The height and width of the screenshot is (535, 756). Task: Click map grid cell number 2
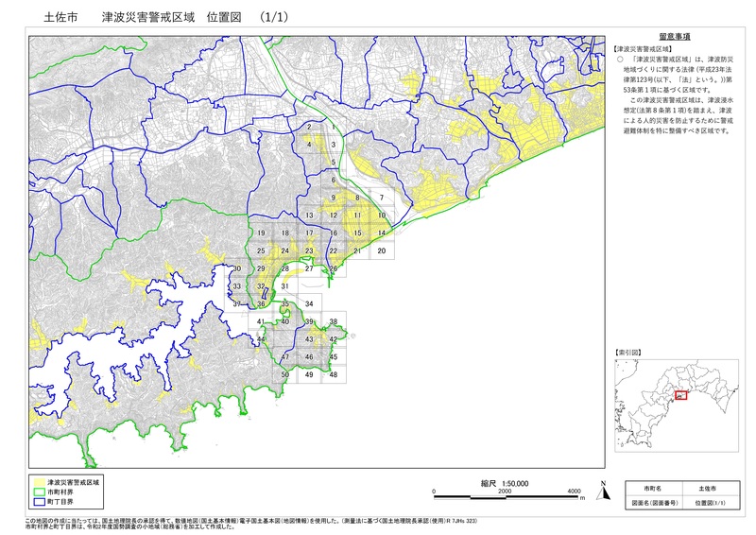(309, 126)
